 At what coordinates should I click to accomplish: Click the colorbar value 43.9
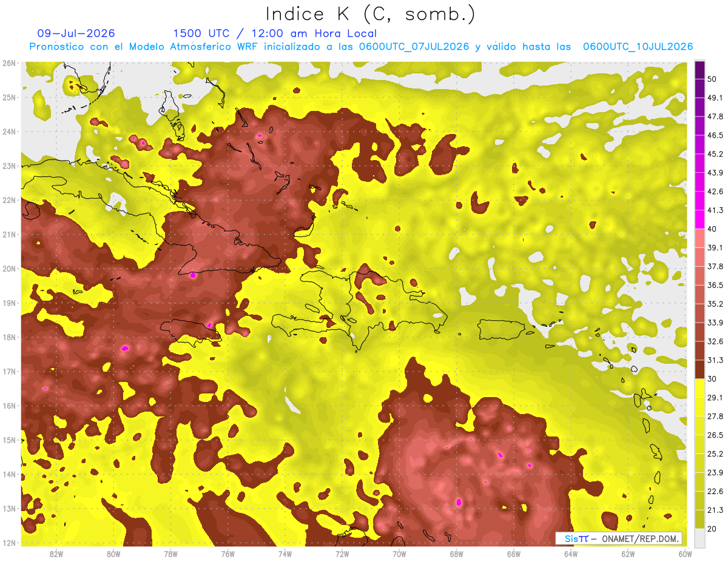point(715,173)
